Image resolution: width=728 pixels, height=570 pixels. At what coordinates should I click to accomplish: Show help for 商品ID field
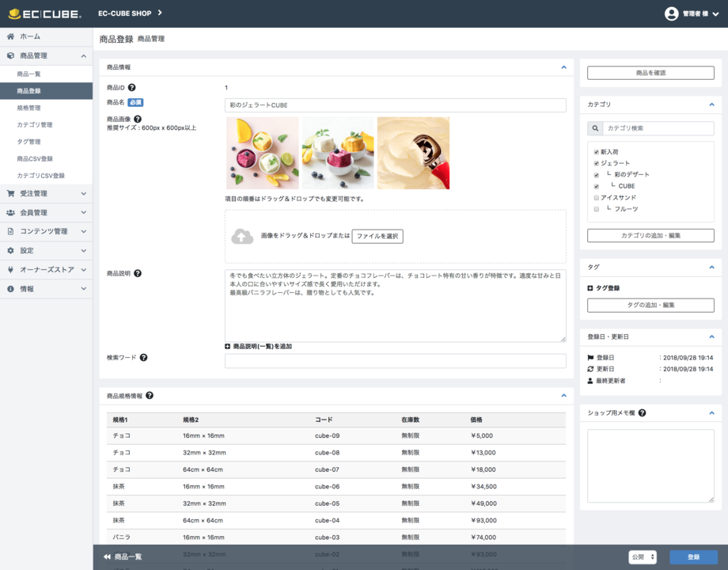(x=132, y=87)
